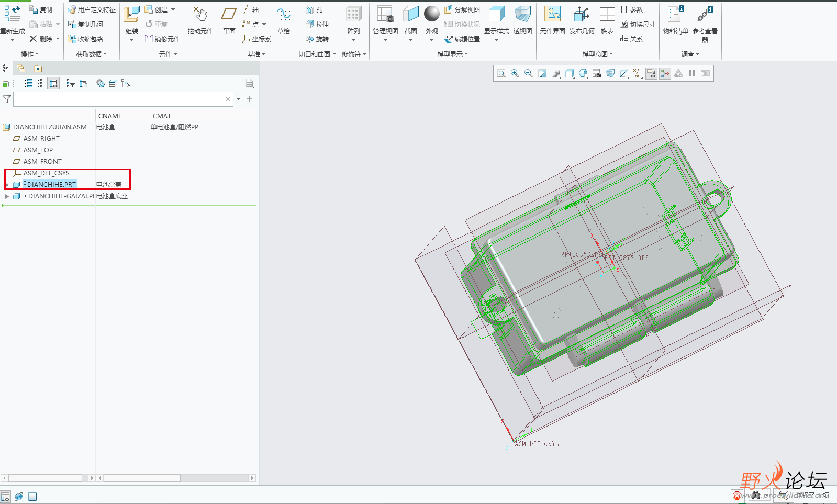Screen dimensions: 837x504
Task: Toggle tree columns display in model tree toolbar
Action: coord(53,83)
